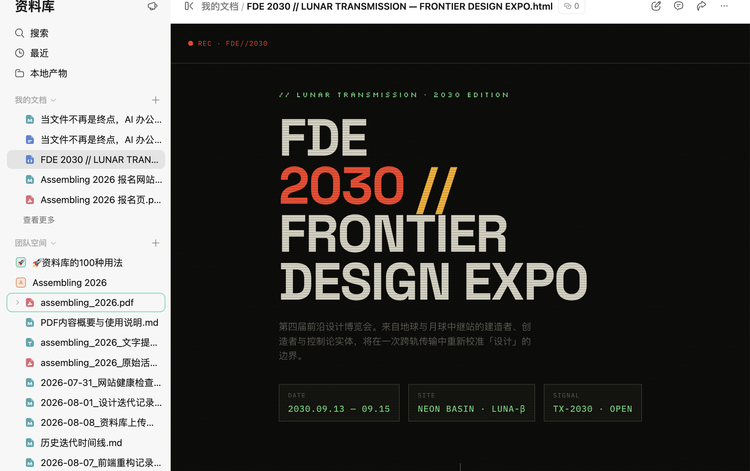Screen dimensions: 750x471
Task: Click the link count badge showing 0
Action: (x=572, y=6)
